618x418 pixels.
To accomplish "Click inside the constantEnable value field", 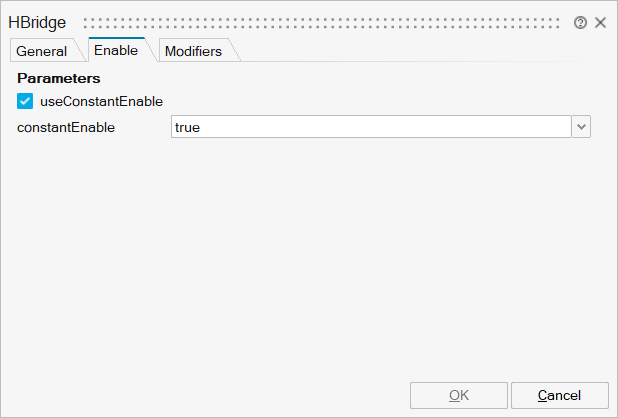I will click(370, 127).
